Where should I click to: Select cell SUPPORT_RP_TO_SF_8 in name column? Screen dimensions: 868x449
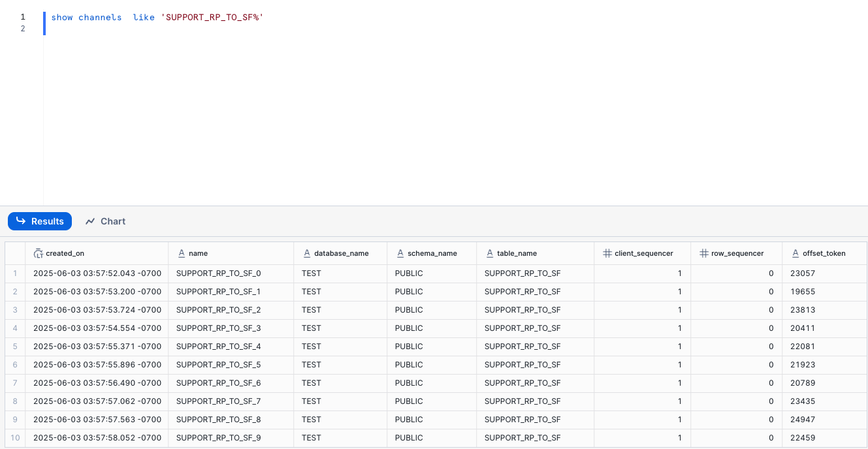[x=231, y=420]
